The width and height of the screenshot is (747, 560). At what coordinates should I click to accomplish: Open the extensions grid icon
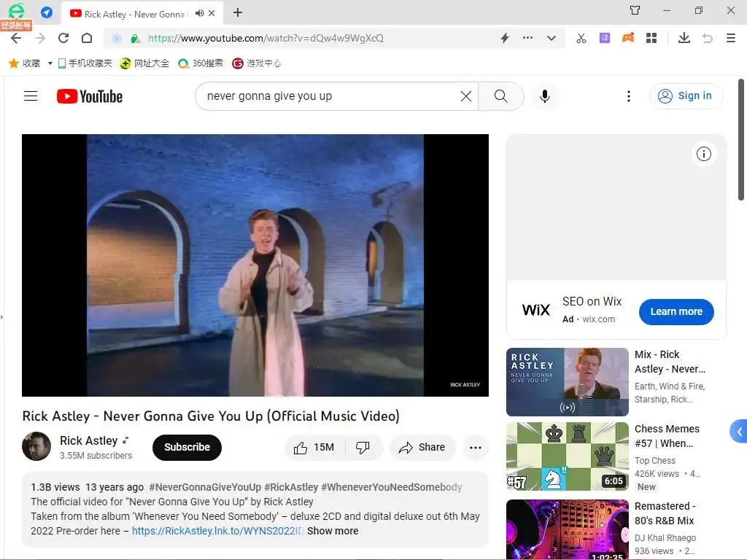click(651, 38)
